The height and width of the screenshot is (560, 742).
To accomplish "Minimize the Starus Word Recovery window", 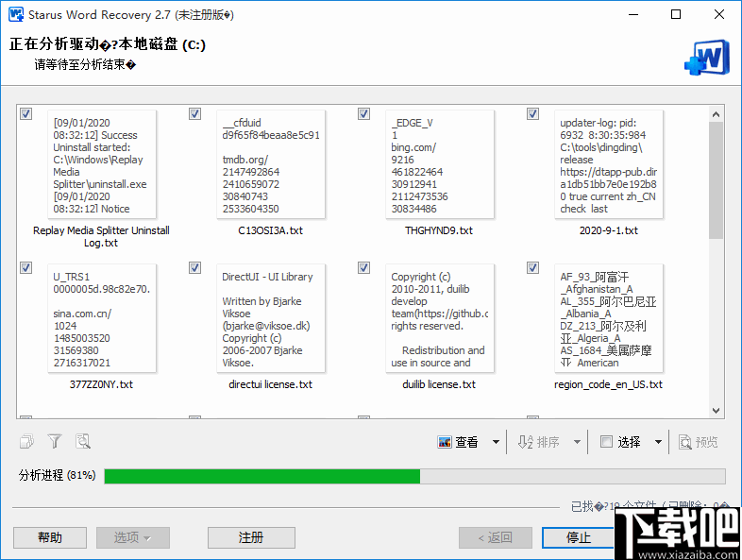I will 633,15.
